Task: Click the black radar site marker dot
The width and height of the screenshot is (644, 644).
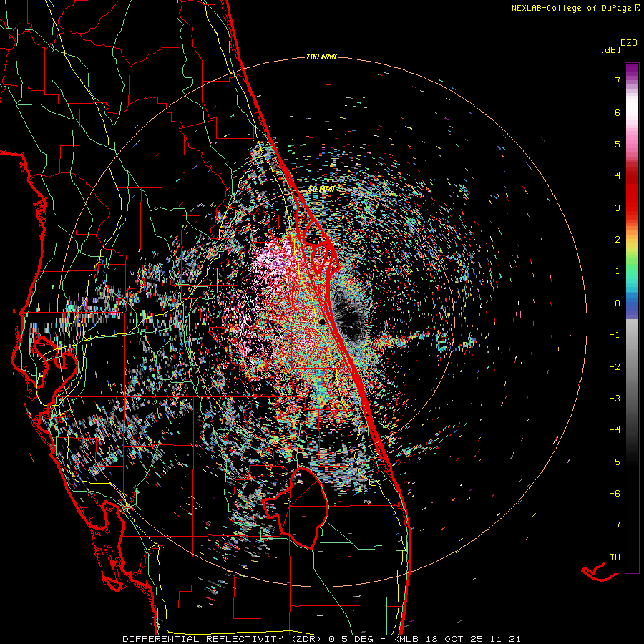Action: [x=323, y=321]
